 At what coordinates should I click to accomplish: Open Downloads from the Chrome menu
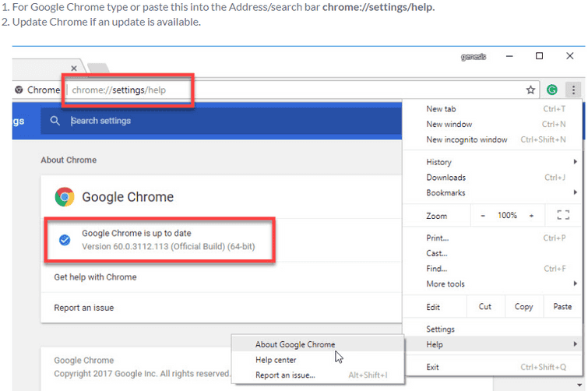pos(446,178)
